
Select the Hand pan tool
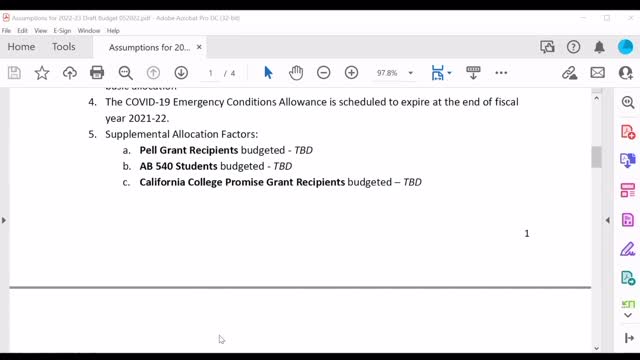click(x=296, y=73)
